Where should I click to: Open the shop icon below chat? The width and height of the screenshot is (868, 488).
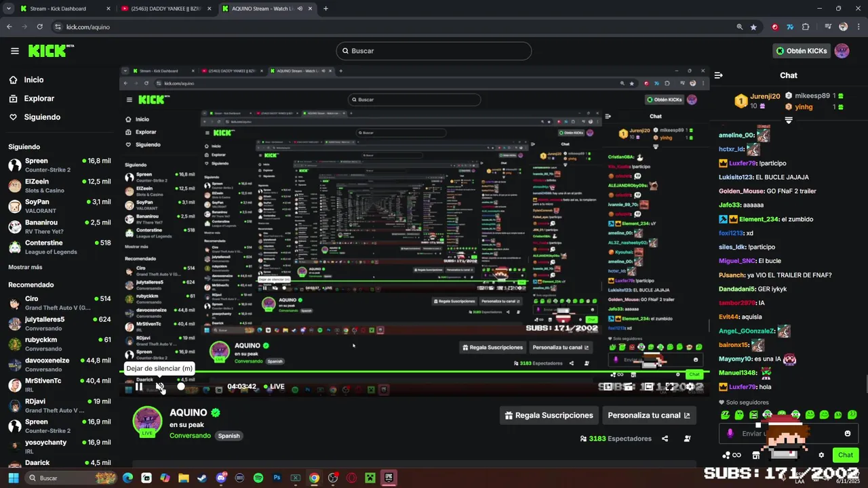tap(756, 455)
